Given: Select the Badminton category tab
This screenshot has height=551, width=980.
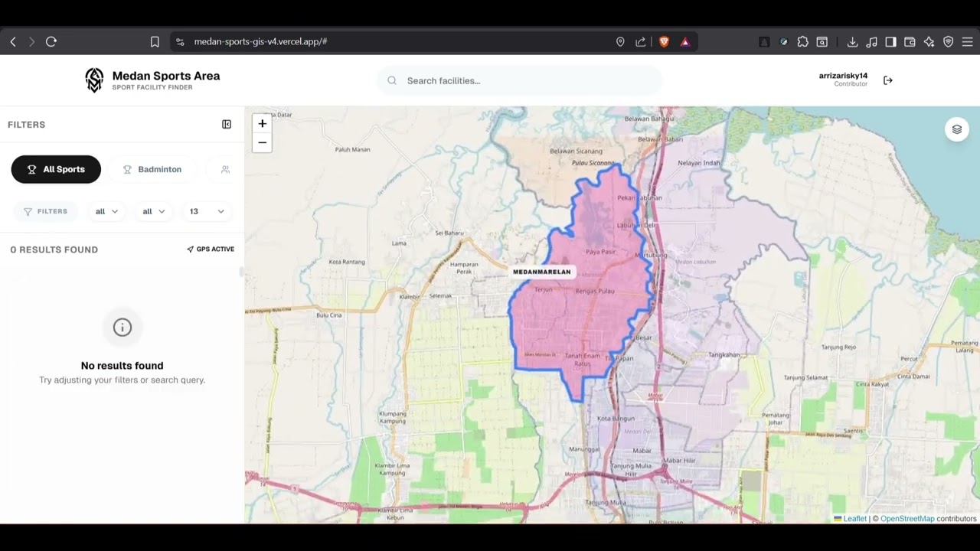Looking at the screenshot, I should (152, 169).
